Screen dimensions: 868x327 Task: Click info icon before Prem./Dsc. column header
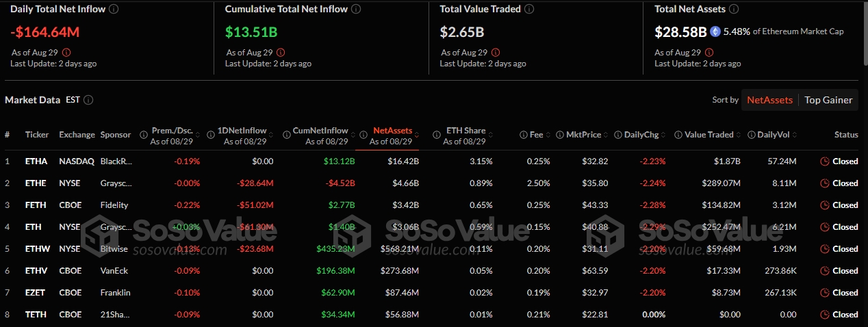click(144, 135)
